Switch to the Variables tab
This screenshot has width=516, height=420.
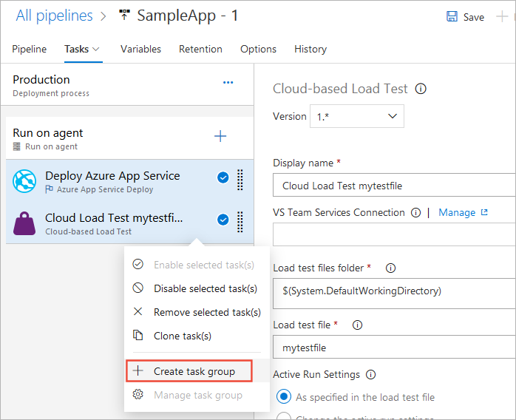[140, 49]
